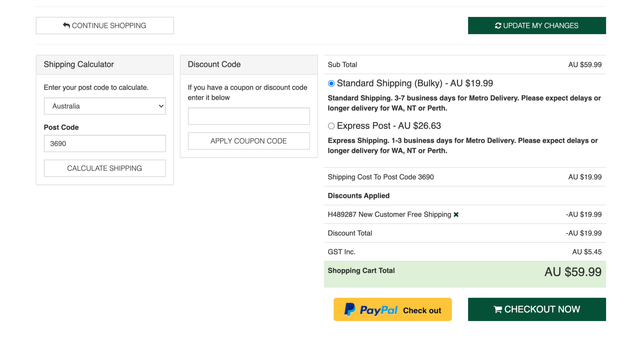Click Express Shipping 1-3 business days description
The image size is (644, 338).
463,146
